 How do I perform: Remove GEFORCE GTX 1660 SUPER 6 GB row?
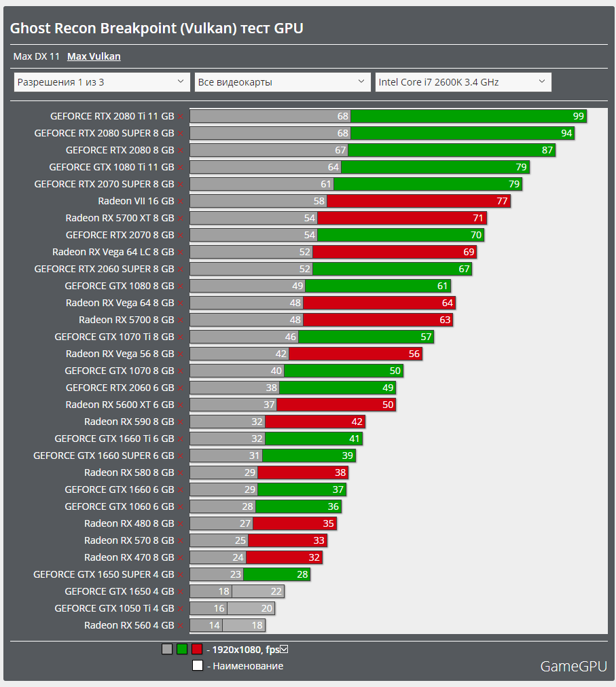pyautogui.click(x=180, y=456)
